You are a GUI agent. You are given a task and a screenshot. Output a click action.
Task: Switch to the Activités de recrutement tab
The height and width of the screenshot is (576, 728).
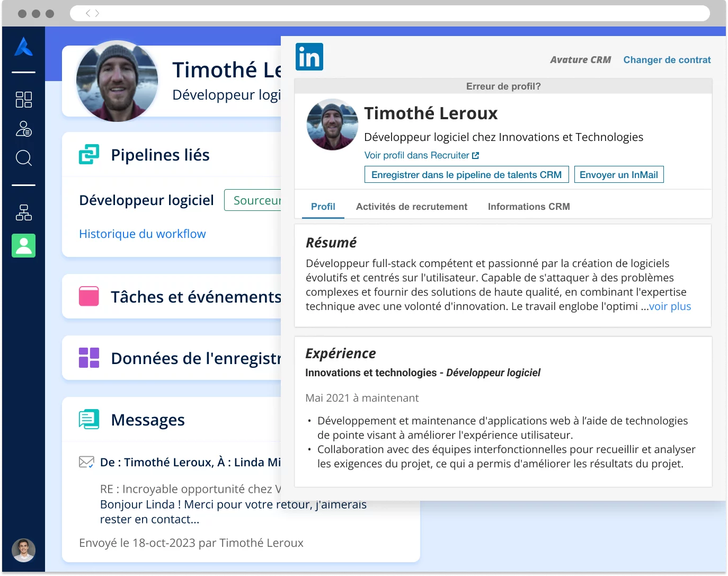pos(412,207)
